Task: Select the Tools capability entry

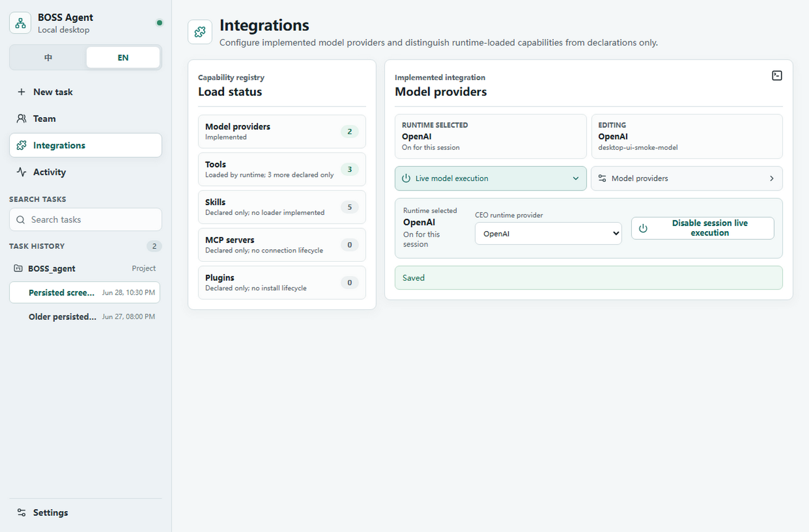Action: [282, 169]
